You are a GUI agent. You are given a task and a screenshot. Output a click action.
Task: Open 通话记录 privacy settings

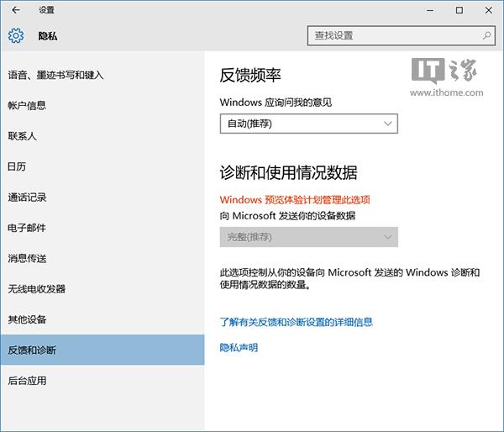click(27, 198)
